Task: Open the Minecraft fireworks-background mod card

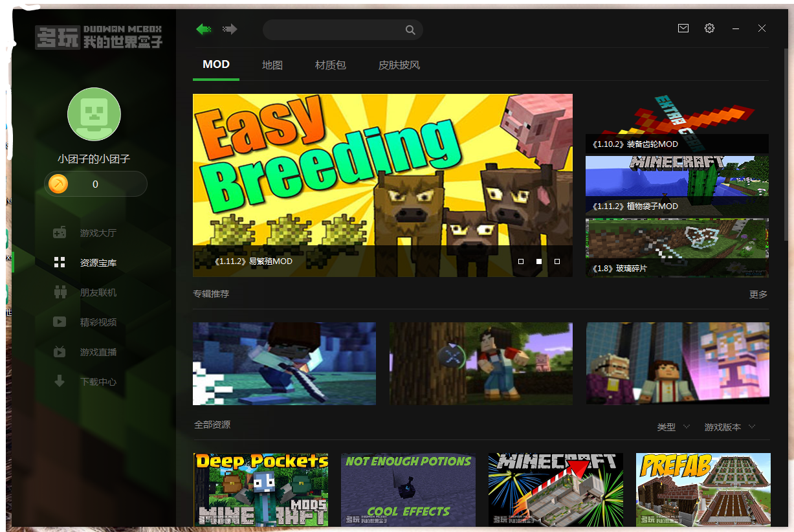Action: click(556, 489)
